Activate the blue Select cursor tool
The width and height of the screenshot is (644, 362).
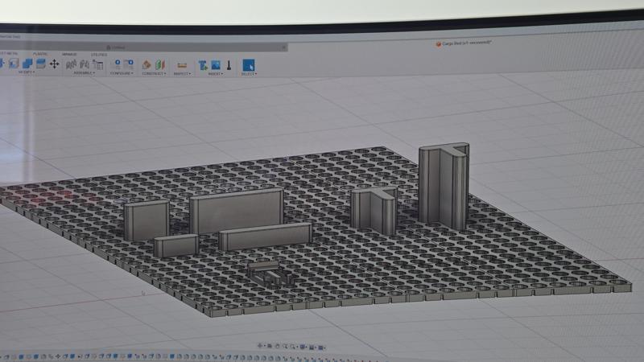point(249,65)
